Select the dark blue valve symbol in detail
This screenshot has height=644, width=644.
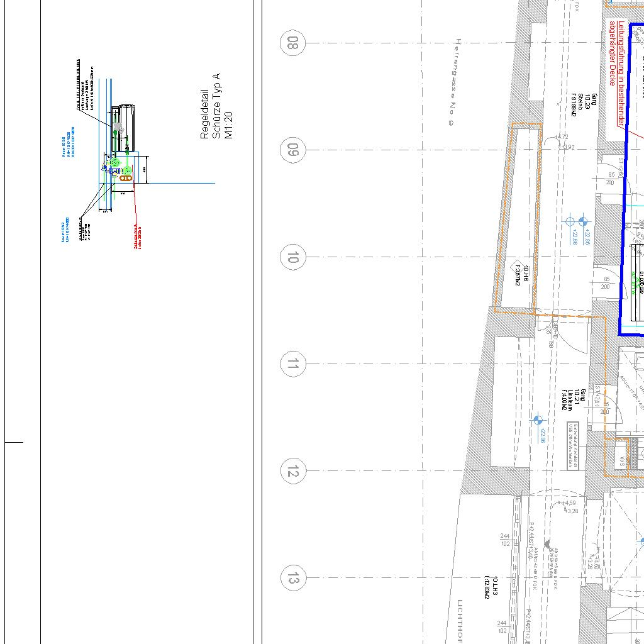point(113,170)
